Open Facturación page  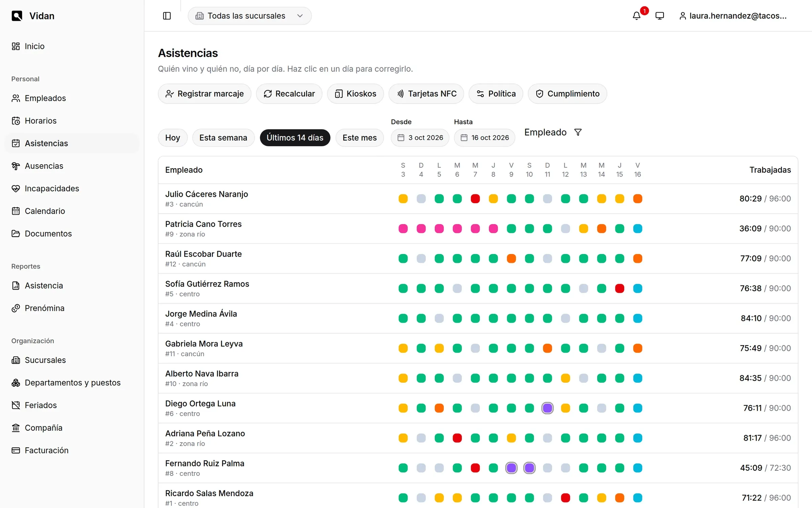pyautogui.click(x=72, y=450)
